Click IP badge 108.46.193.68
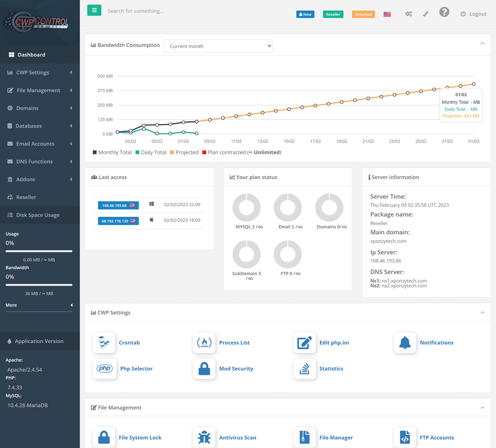The height and width of the screenshot is (448, 496). pos(118,205)
